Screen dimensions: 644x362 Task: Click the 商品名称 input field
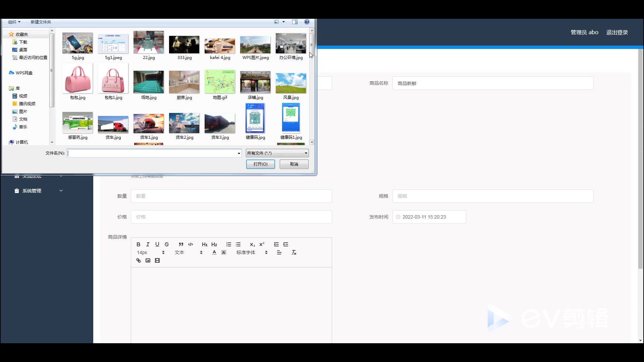click(x=493, y=83)
